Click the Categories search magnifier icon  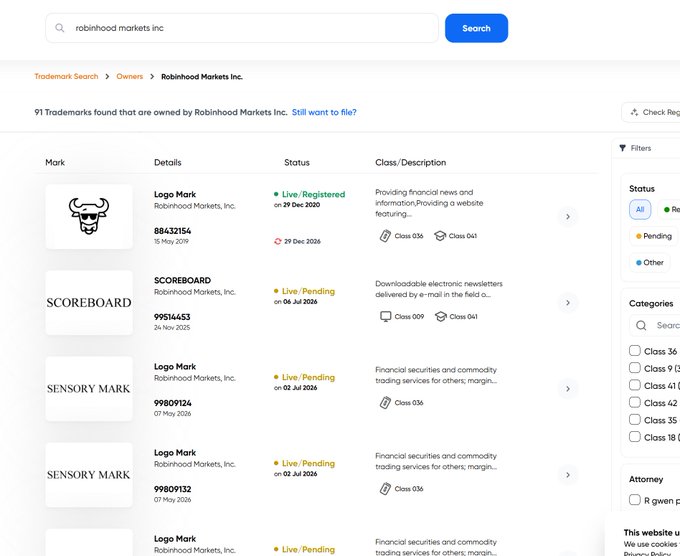pyautogui.click(x=641, y=326)
